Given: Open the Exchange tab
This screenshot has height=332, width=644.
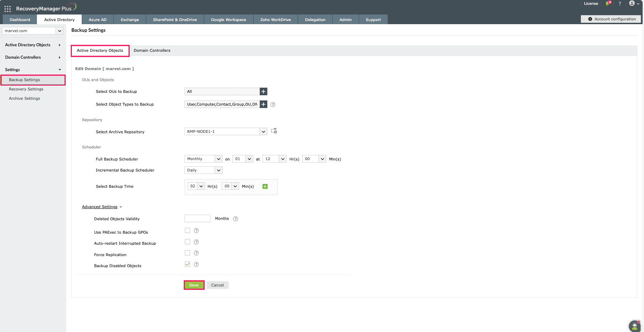Looking at the screenshot, I should [x=130, y=20].
